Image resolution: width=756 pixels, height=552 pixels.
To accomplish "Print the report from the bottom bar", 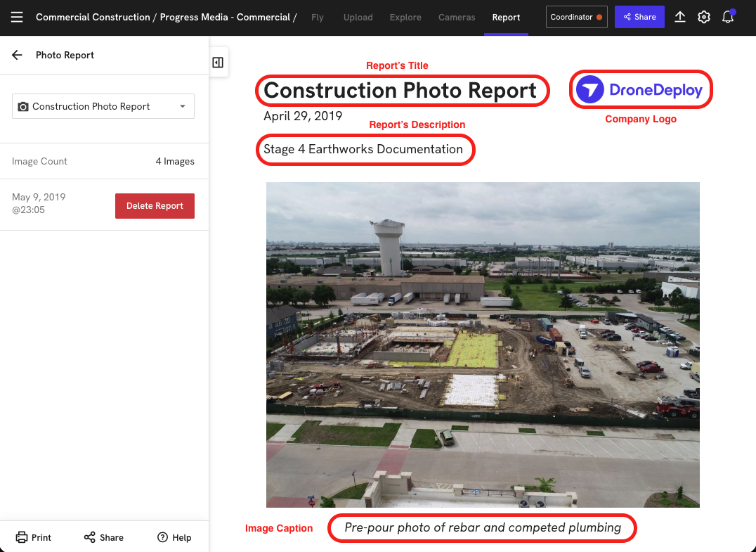I will click(x=34, y=537).
